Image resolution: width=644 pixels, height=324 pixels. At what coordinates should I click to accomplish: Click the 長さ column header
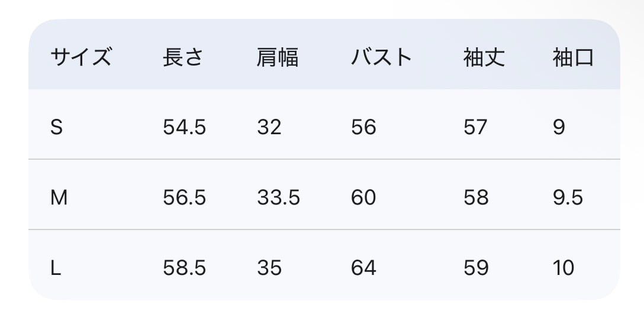click(183, 58)
